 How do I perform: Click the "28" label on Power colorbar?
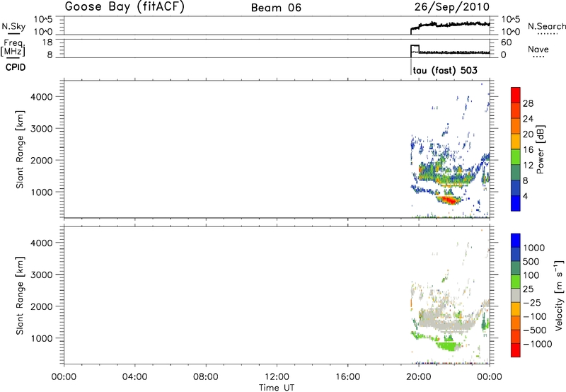pos(528,103)
